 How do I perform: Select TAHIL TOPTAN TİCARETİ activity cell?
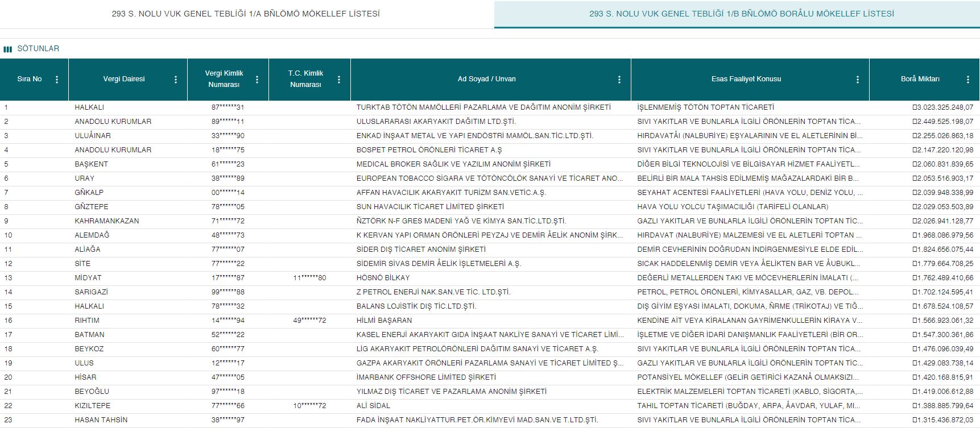click(x=749, y=406)
